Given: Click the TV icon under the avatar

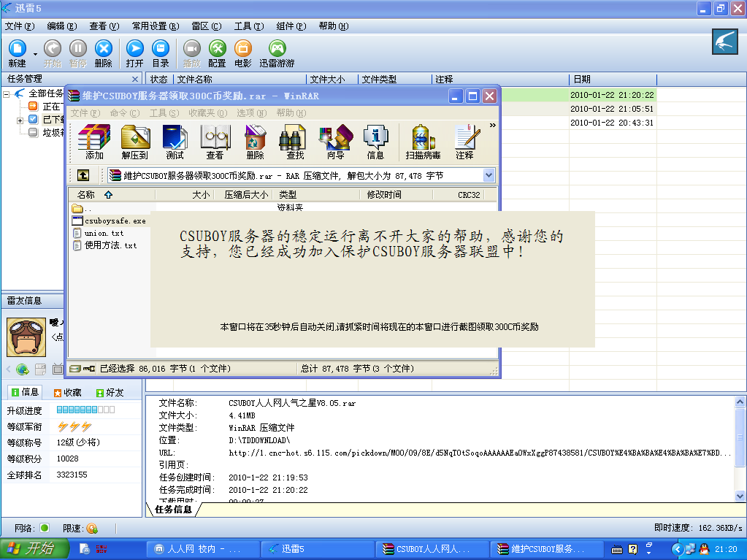Looking at the screenshot, I should 58,369.
